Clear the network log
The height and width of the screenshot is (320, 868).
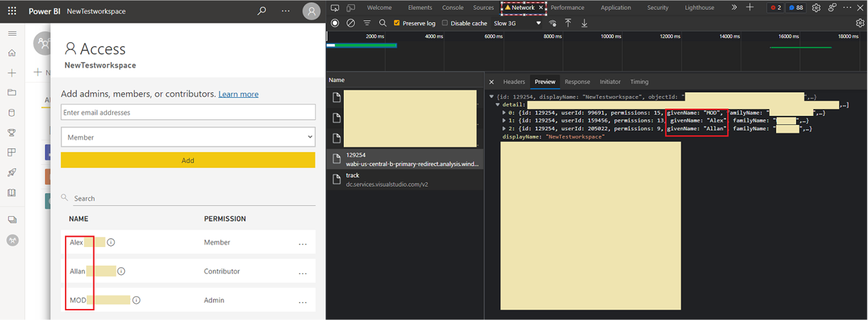[x=350, y=23]
